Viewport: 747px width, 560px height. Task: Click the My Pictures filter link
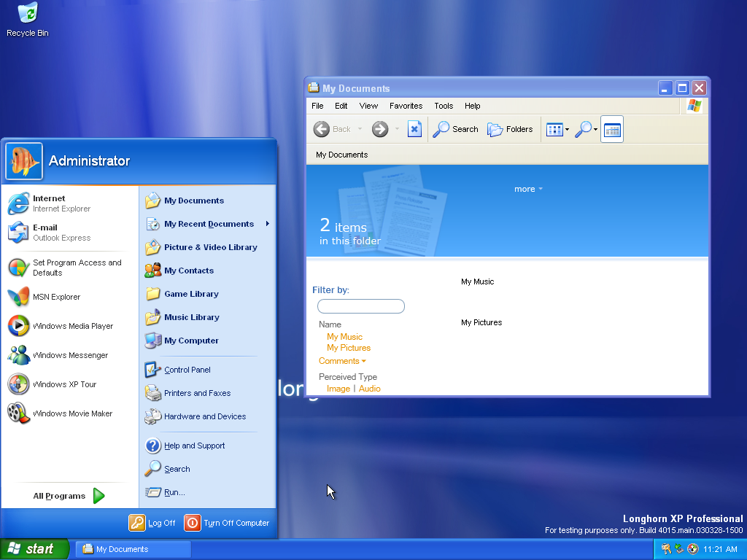349,348
